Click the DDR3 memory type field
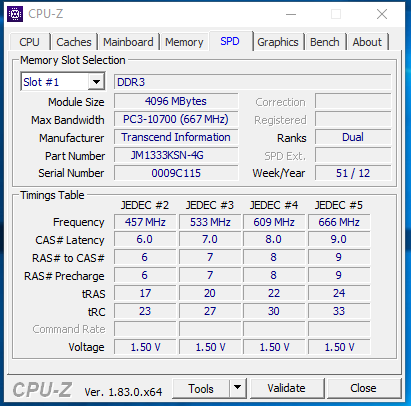 pyautogui.click(x=252, y=82)
